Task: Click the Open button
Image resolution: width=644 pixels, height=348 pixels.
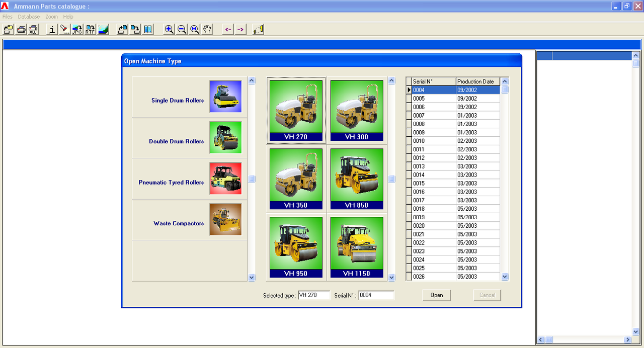Action: pos(437,295)
